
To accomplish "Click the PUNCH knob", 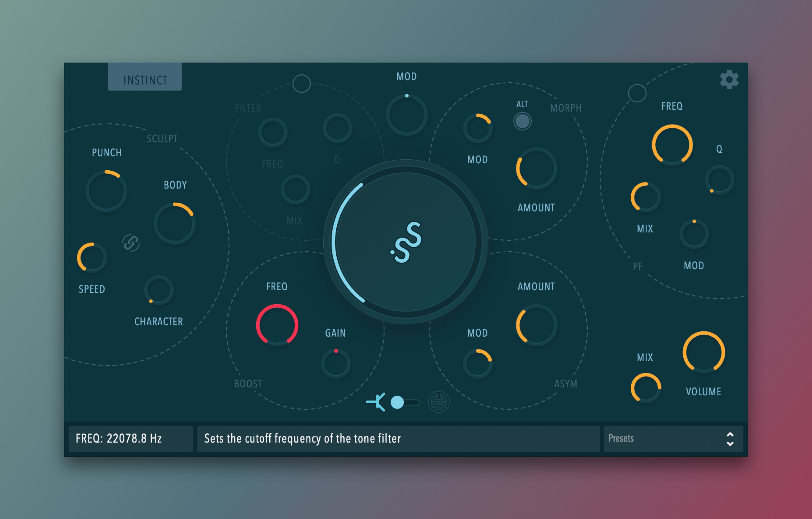I will 106,191.
